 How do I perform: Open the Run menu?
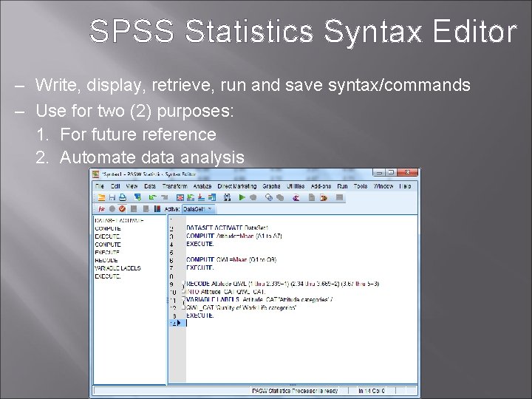[342, 186]
